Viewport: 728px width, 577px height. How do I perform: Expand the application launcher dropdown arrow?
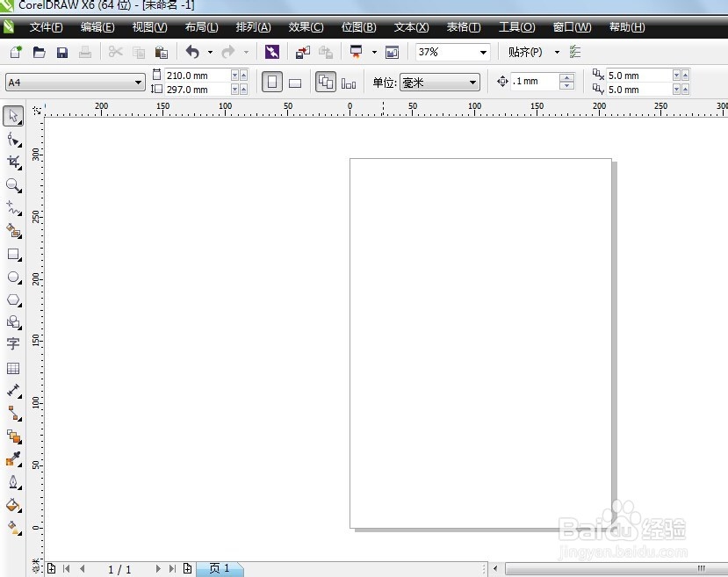click(374, 52)
